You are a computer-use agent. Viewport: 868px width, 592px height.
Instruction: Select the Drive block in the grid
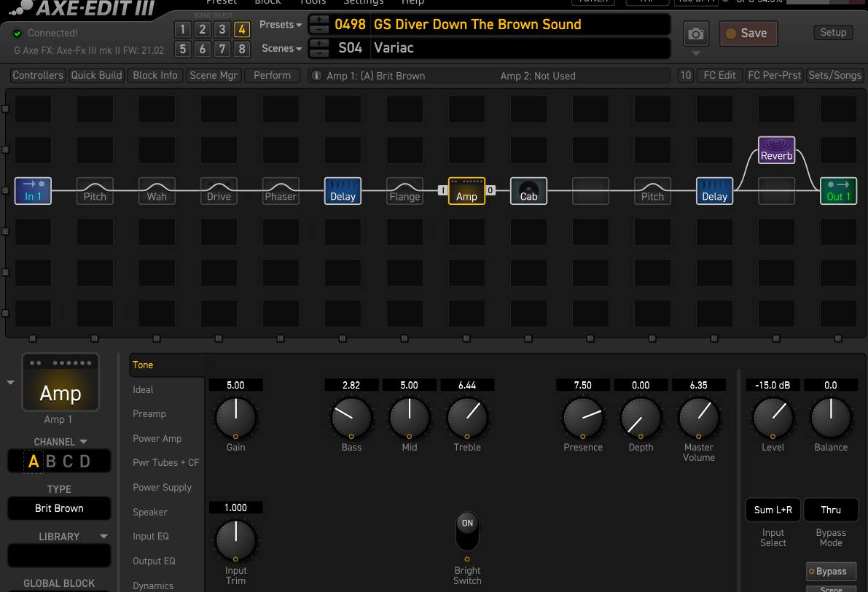[x=219, y=190]
